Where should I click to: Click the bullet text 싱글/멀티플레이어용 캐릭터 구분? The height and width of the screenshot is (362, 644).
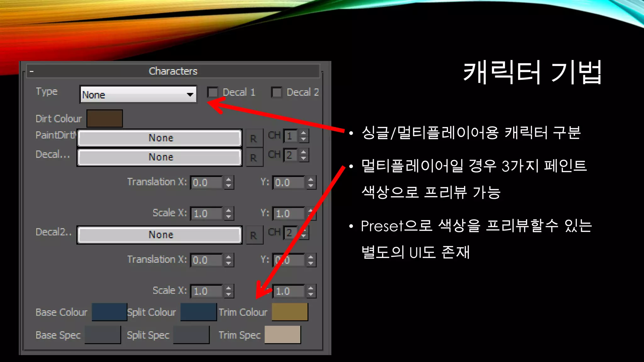[471, 133]
